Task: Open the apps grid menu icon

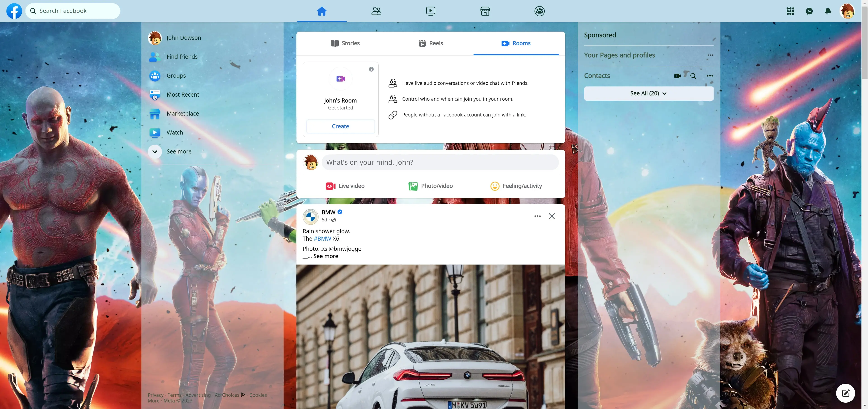Action: 790,11
